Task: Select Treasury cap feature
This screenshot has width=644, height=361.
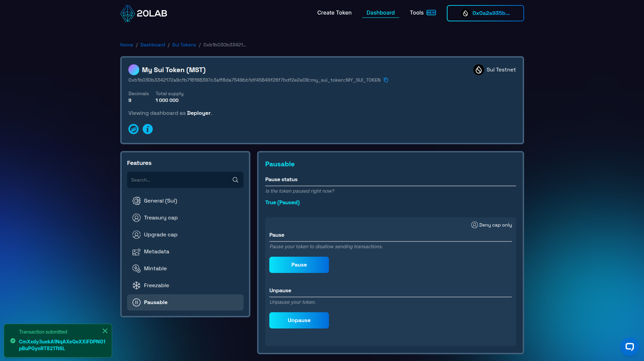Action: coord(185,218)
